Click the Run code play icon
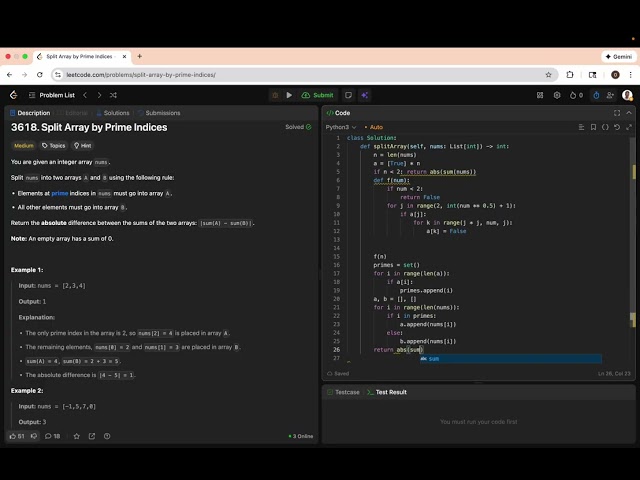Screen dimensions: 640x480 click(x=289, y=95)
